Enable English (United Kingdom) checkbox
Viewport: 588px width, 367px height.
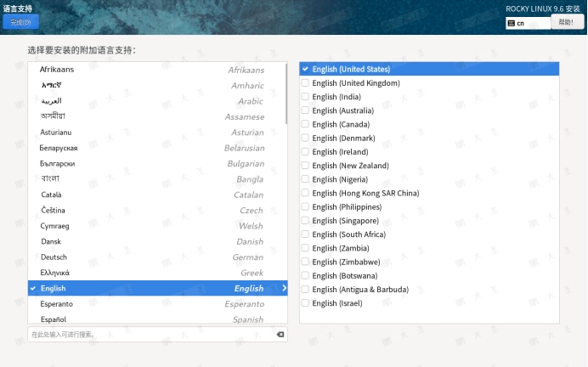tap(305, 83)
